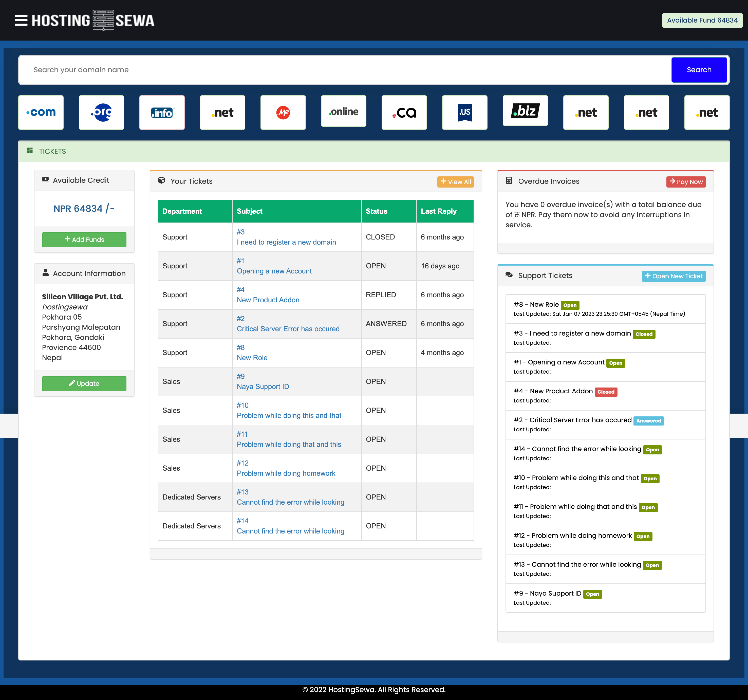
Task: Select the .us domain tile
Action: [465, 112]
